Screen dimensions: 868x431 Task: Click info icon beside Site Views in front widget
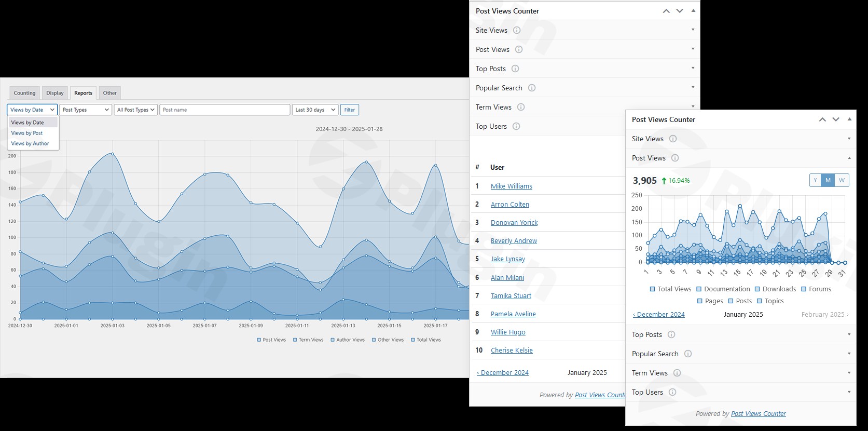[x=673, y=139]
